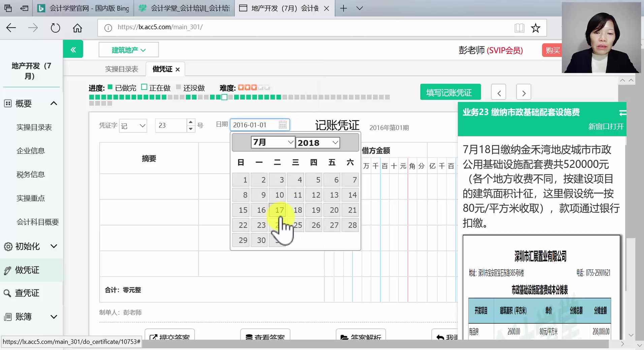Click the back navigation arrow
644x350 pixels.
pos(10,28)
